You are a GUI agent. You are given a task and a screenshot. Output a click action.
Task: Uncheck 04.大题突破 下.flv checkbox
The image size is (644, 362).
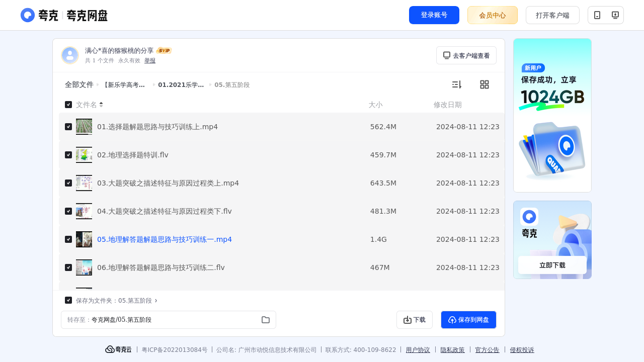click(68, 211)
